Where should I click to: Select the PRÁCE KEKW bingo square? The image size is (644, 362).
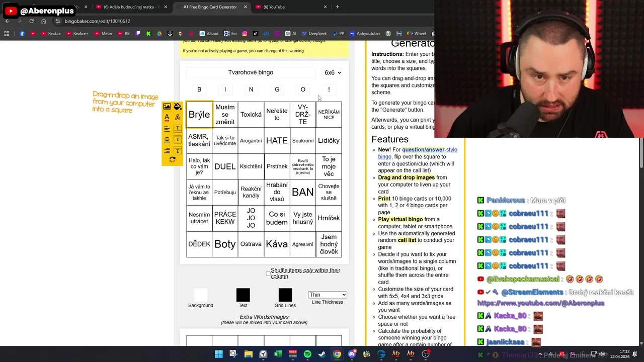tap(225, 218)
